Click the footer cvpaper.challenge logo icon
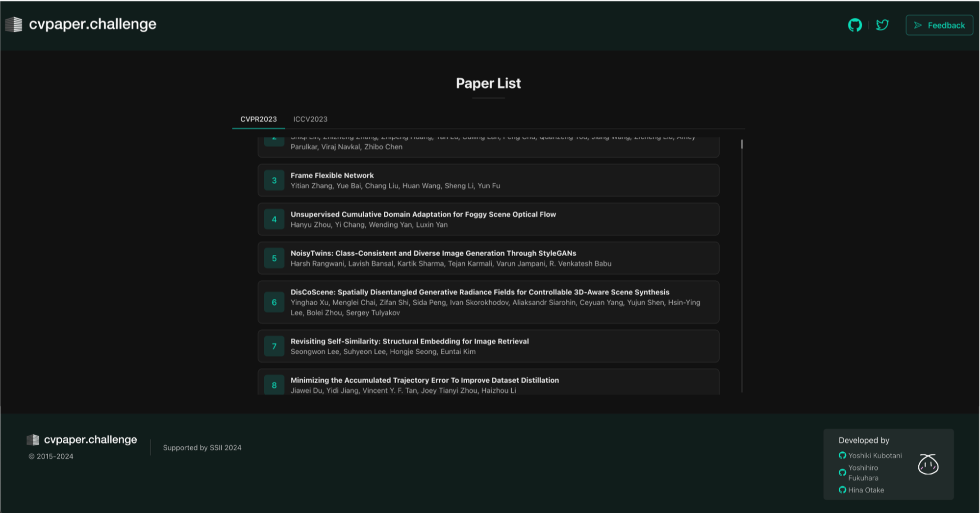The width and height of the screenshot is (980, 513). click(33, 440)
